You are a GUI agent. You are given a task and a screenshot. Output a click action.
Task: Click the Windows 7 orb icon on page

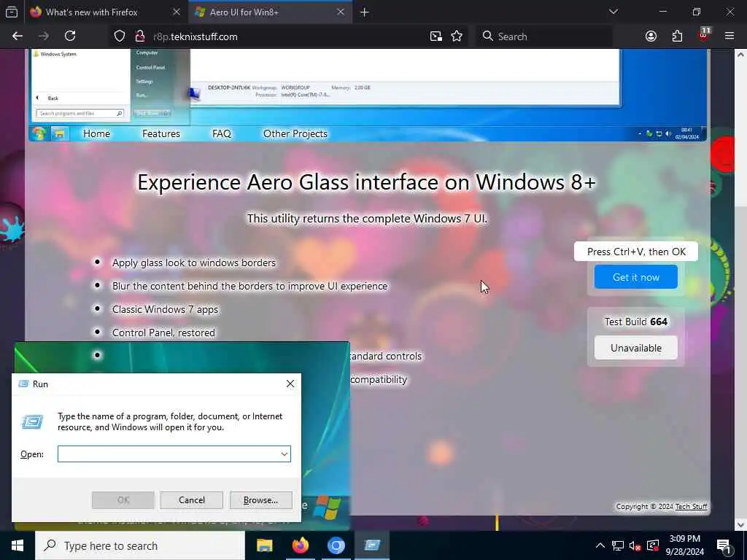click(x=39, y=134)
